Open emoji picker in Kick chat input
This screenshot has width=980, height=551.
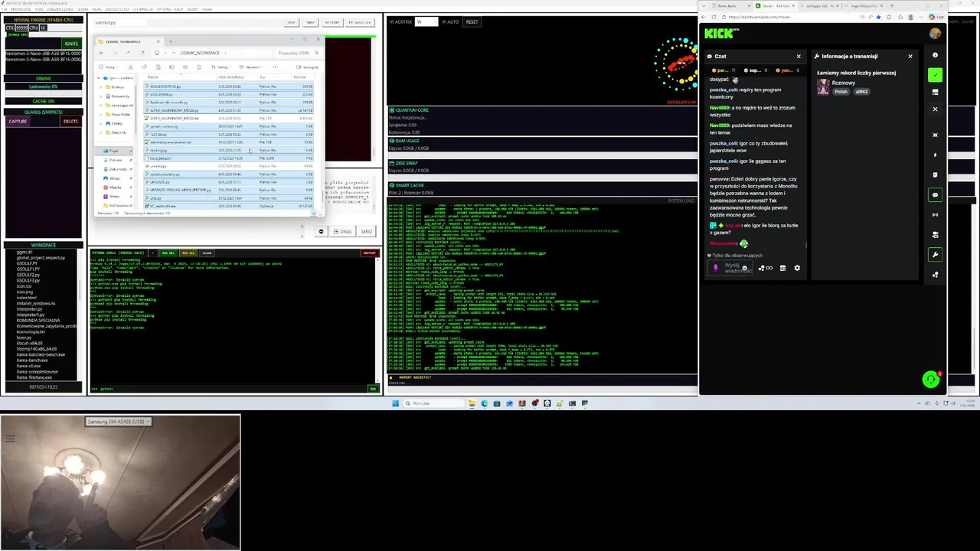click(745, 268)
